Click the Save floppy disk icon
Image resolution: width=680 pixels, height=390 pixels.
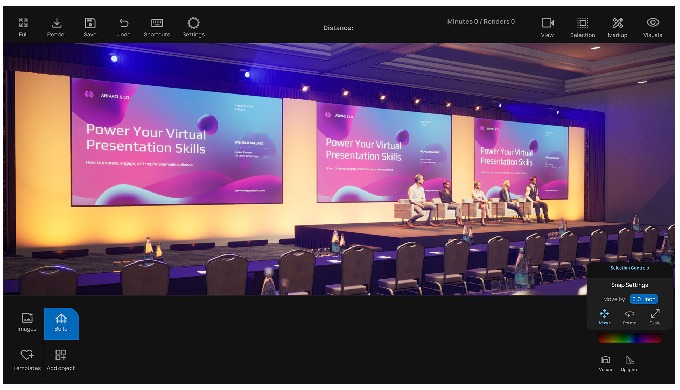pyautogui.click(x=90, y=23)
